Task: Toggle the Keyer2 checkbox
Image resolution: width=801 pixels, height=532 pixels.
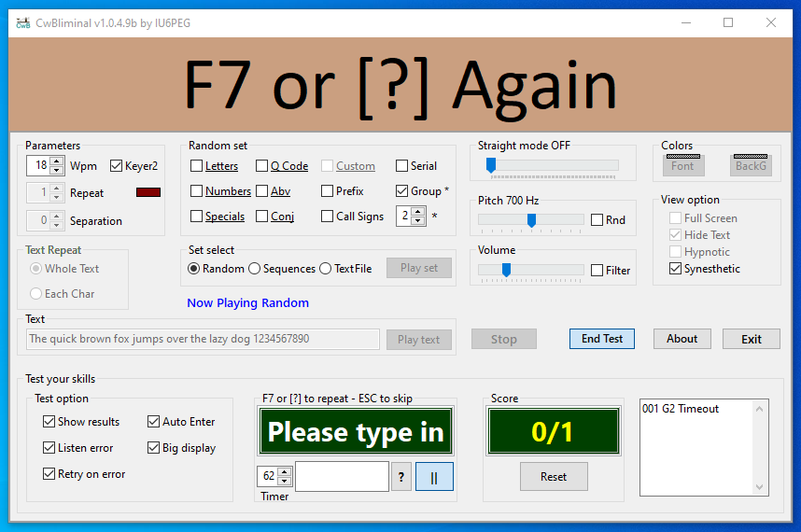Action: tap(117, 166)
